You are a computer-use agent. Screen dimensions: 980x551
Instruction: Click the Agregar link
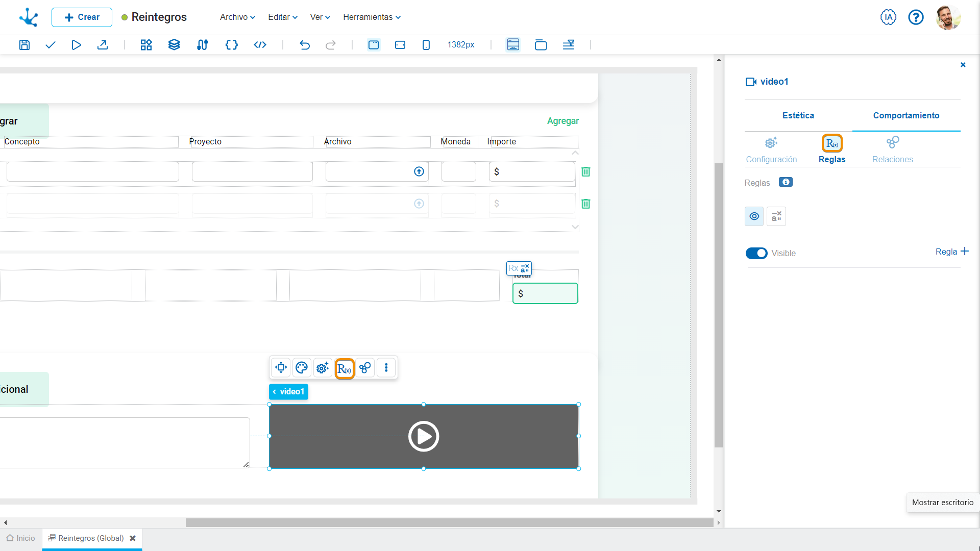pos(563,121)
